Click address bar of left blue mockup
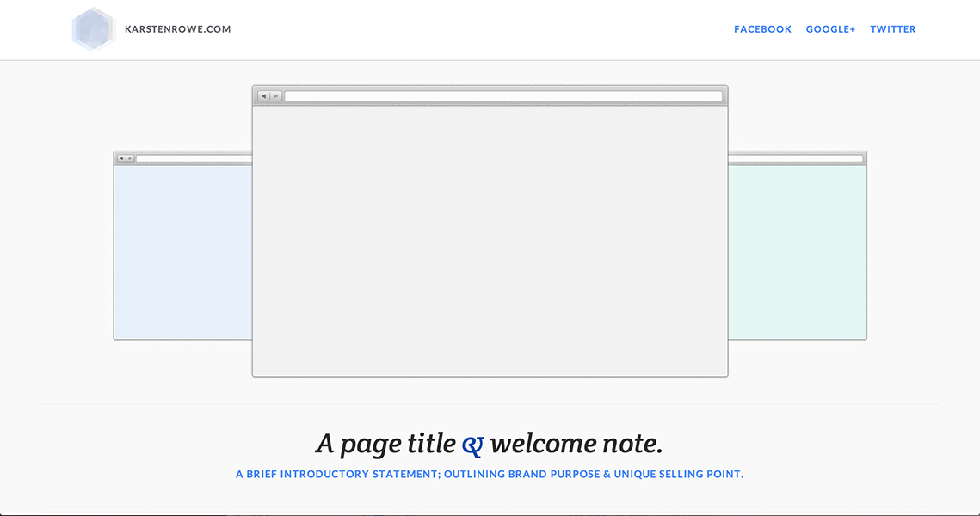The height and width of the screenshot is (516, 980). coord(194,158)
